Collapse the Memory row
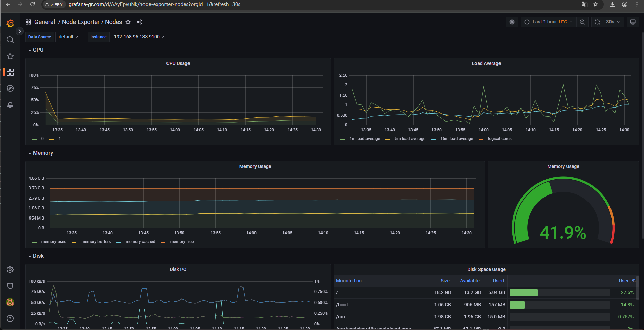The image size is (644, 330). pyautogui.click(x=41, y=153)
